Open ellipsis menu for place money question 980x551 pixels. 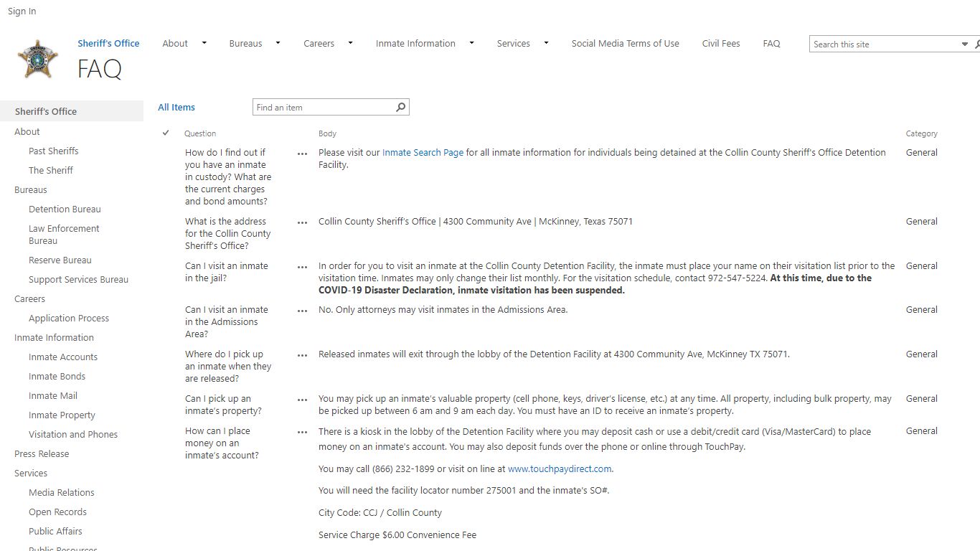303,432
